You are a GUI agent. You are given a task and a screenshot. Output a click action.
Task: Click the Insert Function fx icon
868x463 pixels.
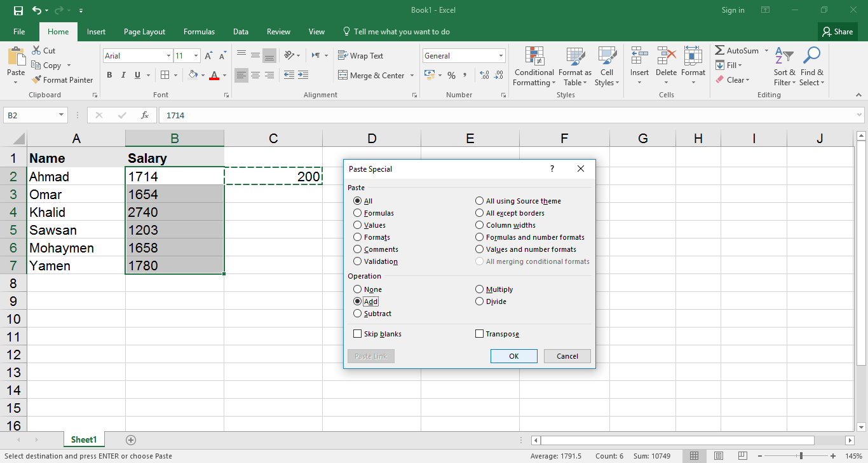tap(145, 115)
